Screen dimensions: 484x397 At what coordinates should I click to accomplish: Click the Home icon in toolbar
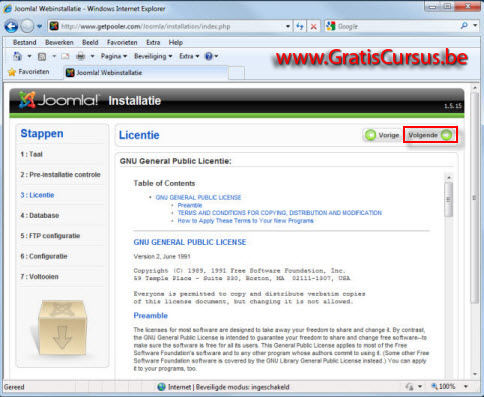[17, 56]
